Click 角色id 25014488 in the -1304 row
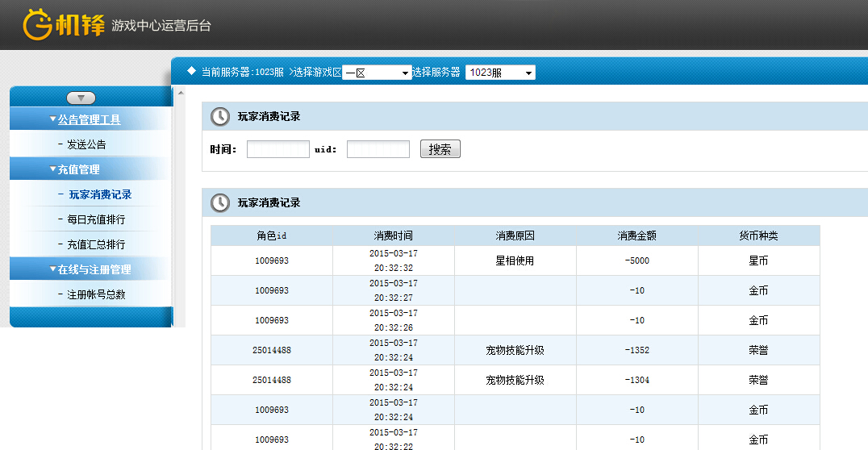Viewport: 868px width, 450px height. click(272, 381)
